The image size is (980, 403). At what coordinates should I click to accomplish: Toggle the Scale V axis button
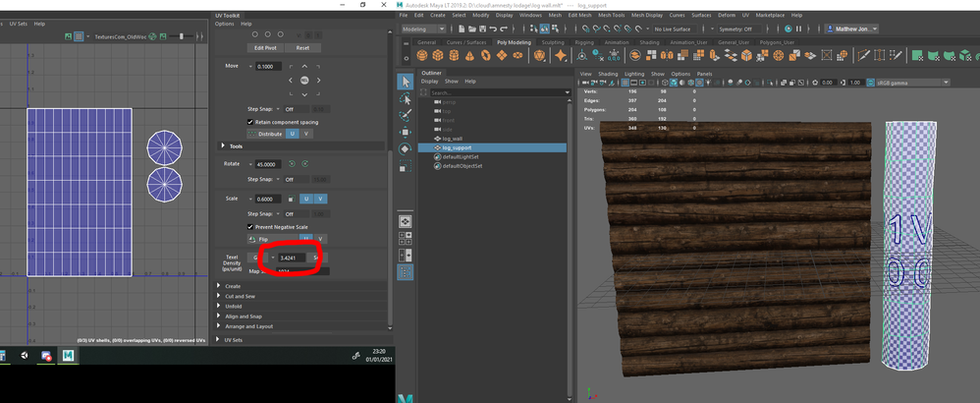[321, 199]
